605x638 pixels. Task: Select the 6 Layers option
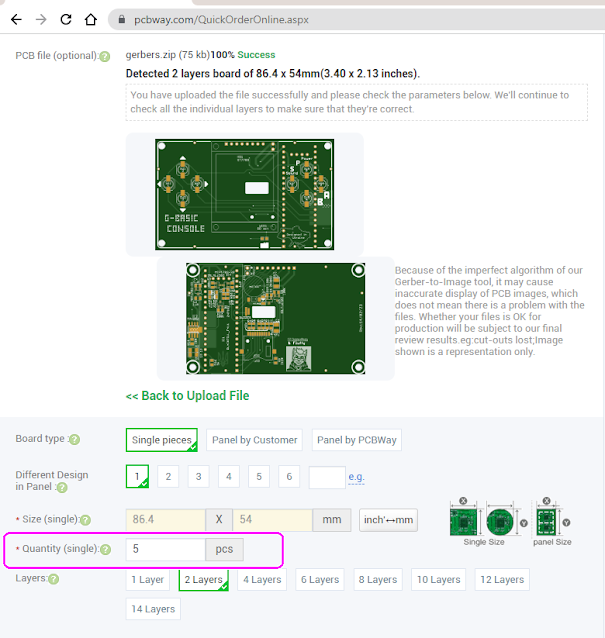pyautogui.click(x=320, y=579)
